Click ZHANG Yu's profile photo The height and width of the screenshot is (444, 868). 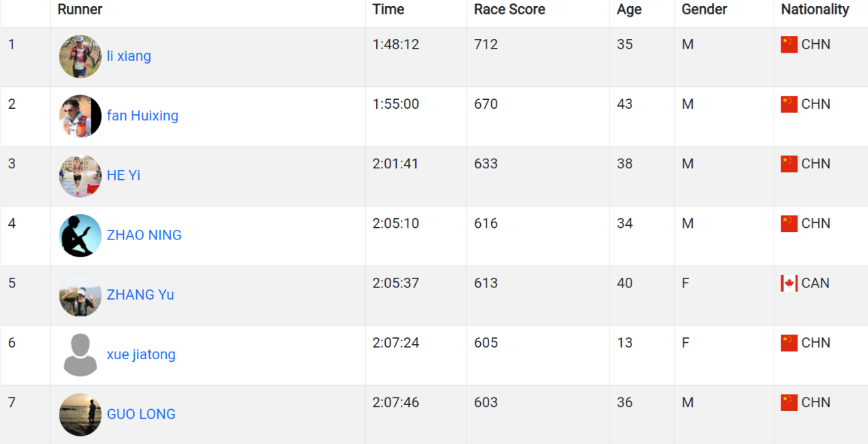click(x=80, y=295)
